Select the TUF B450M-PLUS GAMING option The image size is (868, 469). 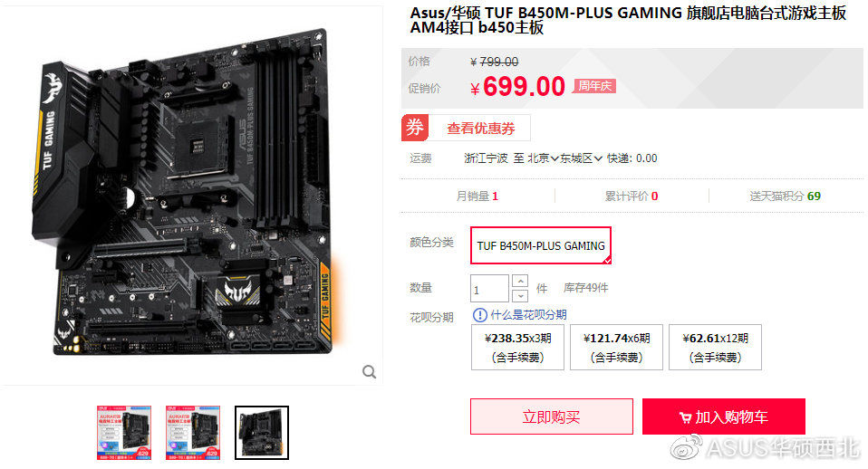541,245
